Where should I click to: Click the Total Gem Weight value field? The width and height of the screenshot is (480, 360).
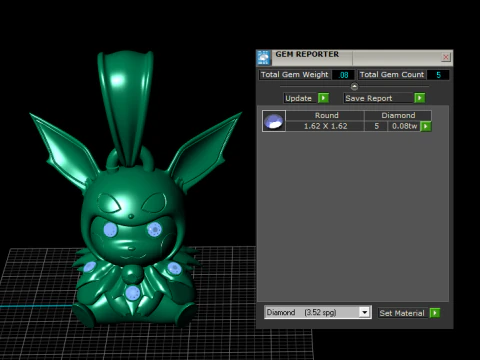click(343, 75)
